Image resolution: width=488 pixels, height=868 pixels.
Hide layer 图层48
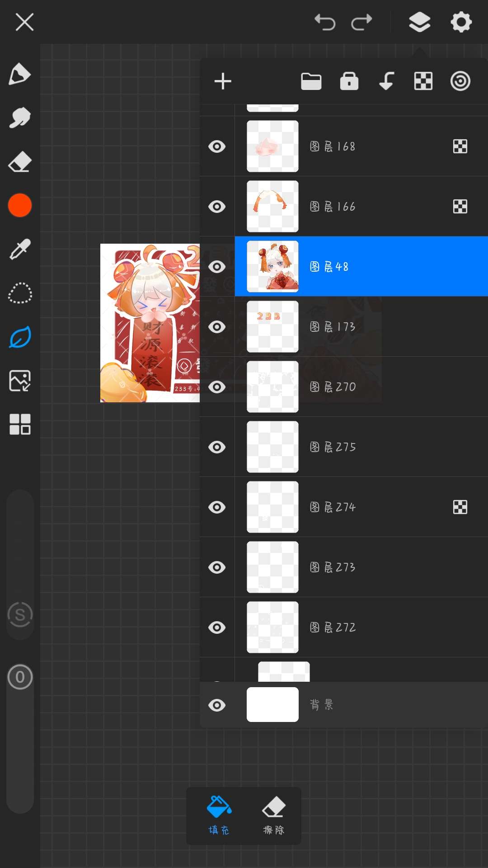(217, 267)
